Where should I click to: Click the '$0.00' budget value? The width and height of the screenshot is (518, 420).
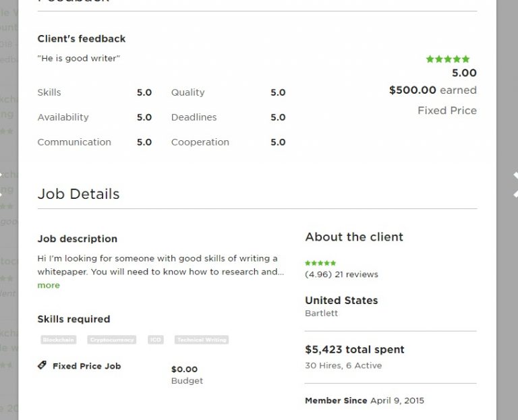click(184, 369)
